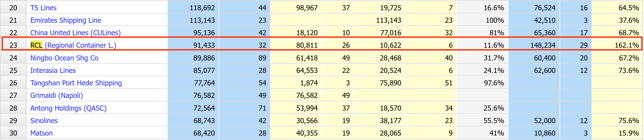Select Ningbo total 89,886 cell
Viewport: 644px width, 140px height.
193,58
